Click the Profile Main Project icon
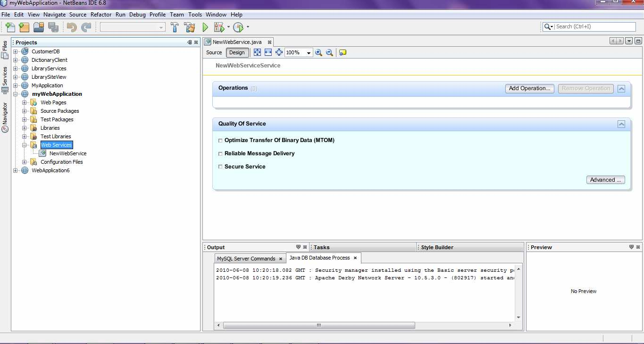Image resolution: width=644 pixels, height=344 pixels. [238, 27]
